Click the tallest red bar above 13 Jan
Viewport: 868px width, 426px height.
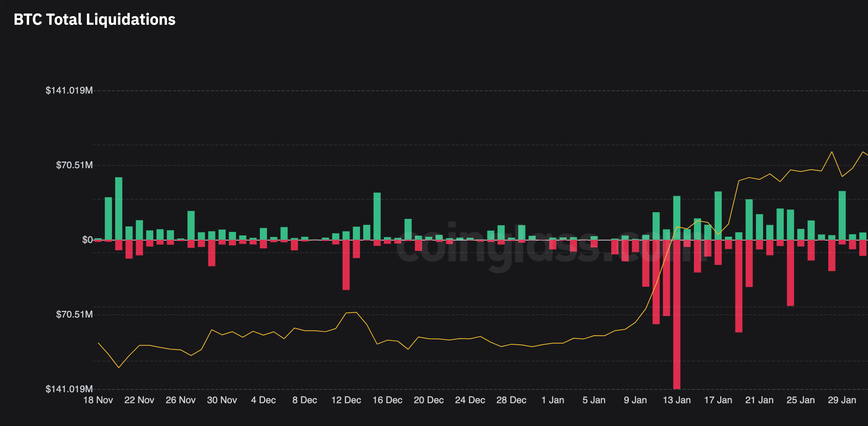point(677,314)
